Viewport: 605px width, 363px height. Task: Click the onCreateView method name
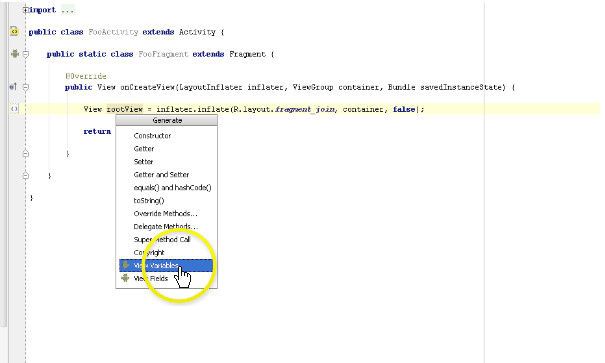pyautogui.click(x=148, y=87)
